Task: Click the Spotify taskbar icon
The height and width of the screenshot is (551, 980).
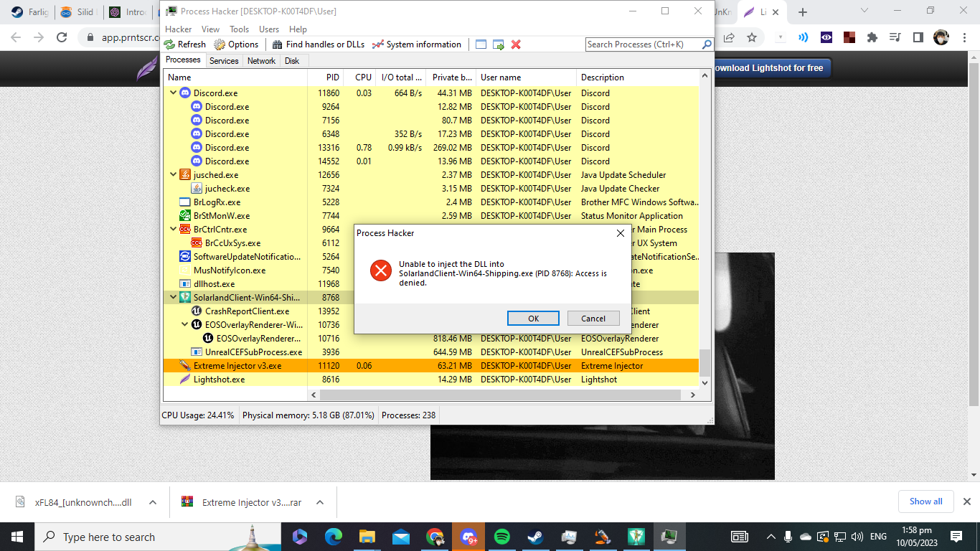Action: [x=502, y=537]
